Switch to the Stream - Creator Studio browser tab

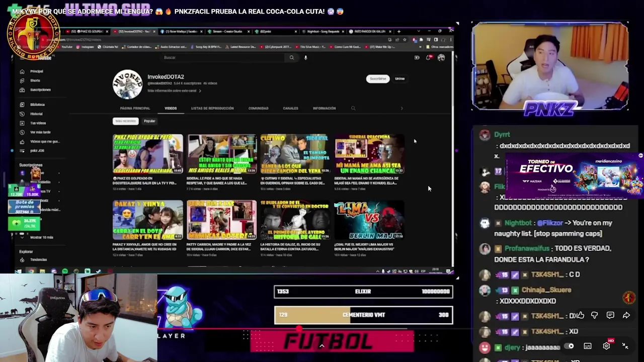point(227,31)
